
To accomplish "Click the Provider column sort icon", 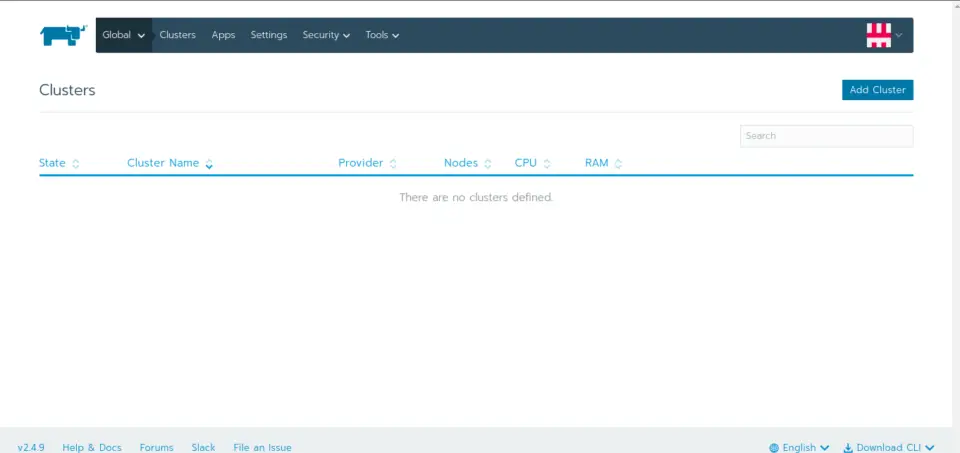I will (393, 164).
